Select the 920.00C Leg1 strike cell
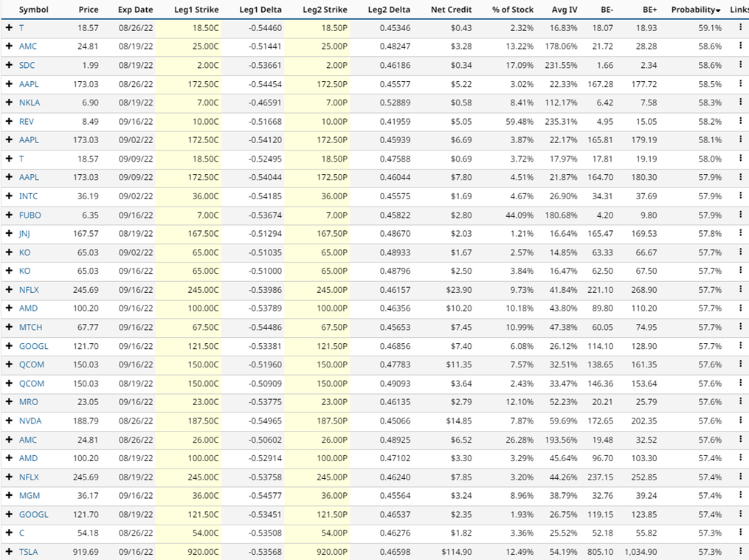749x560 pixels. 203,551
